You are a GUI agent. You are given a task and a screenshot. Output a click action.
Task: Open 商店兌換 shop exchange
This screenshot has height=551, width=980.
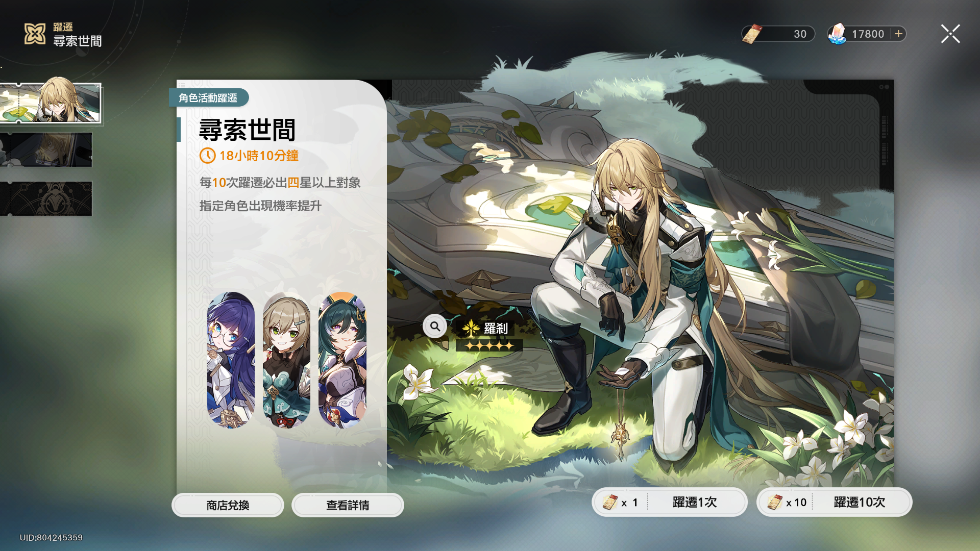pos(228,505)
